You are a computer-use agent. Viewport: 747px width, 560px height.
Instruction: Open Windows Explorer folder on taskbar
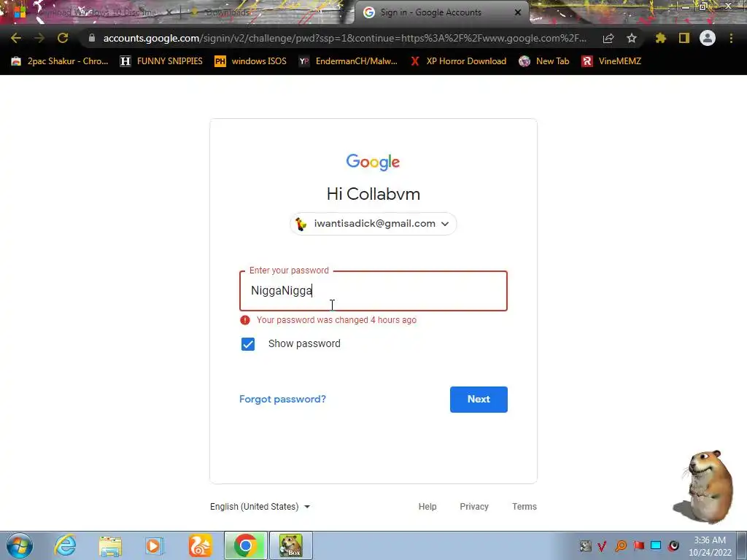(110, 546)
